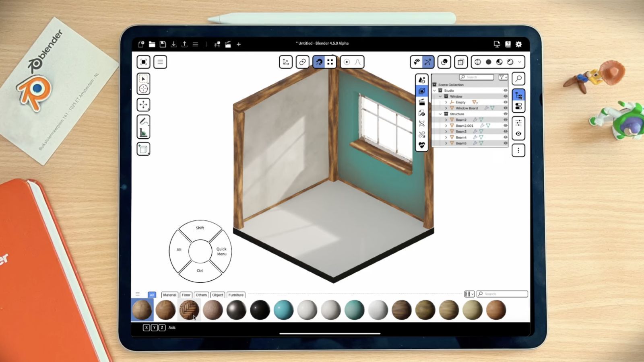The height and width of the screenshot is (362, 644).
Task: Hide the Beam3 object with its eye toggle
Action: (x=506, y=131)
